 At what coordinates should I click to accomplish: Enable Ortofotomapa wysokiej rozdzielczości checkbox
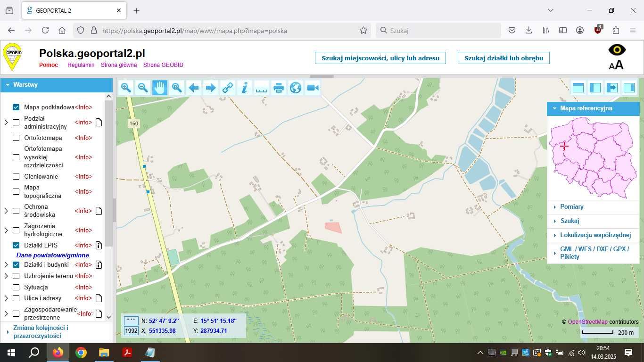click(16, 157)
